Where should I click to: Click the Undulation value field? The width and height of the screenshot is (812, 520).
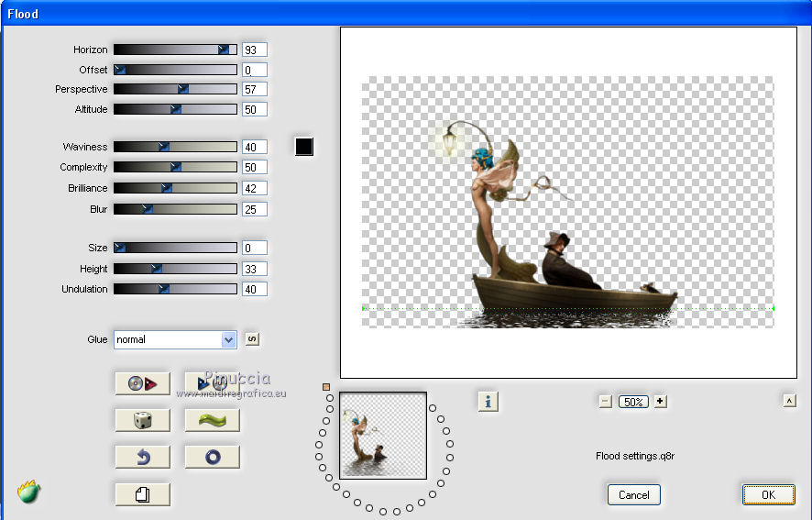(255, 289)
